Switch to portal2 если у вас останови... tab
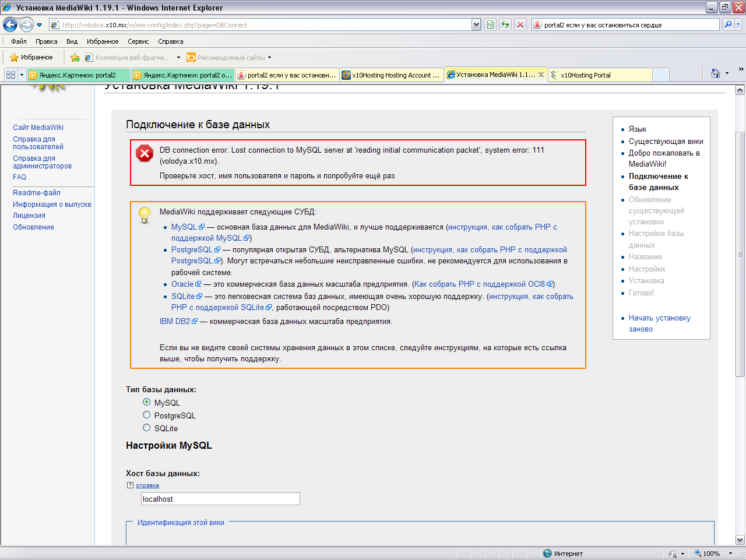The height and width of the screenshot is (560, 746). [287, 75]
